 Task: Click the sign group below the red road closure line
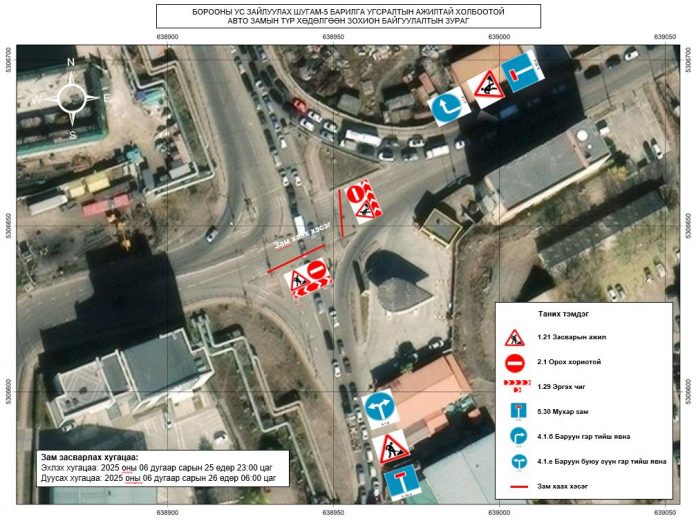tap(307, 278)
